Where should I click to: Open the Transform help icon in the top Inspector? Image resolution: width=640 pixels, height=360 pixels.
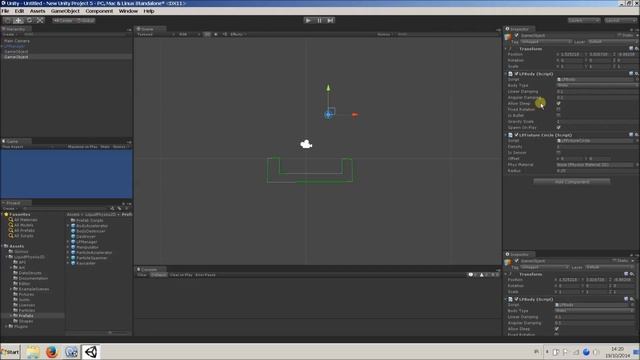(631, 49)
